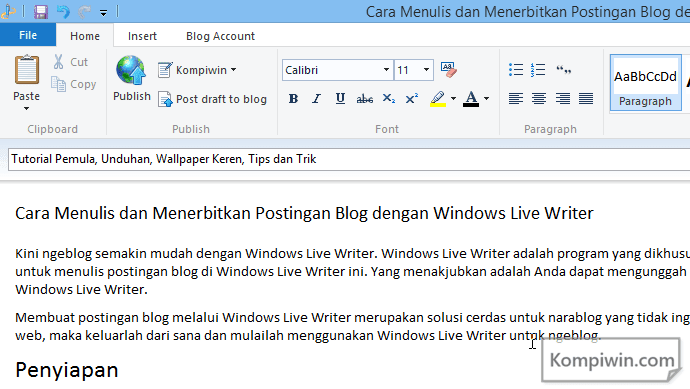Click the Clear Formatting eraser icon
Viewport: 690px width, 389px height.
448,70
